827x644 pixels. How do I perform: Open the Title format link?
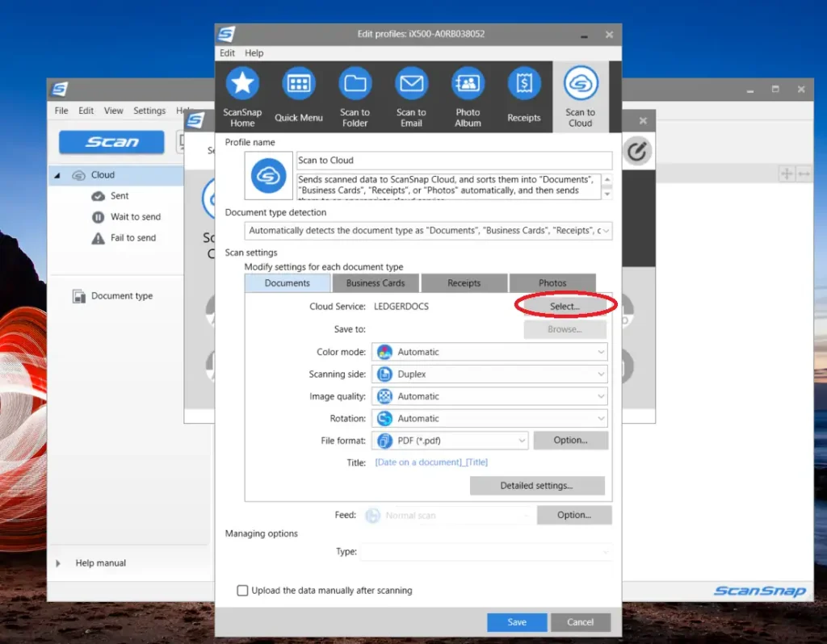pos(431,462)
